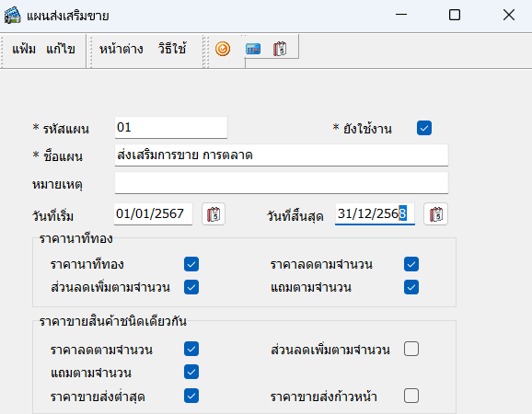Toggle ราคาขายส่งต่ำสุด checkbox
The height and width of the screenshot is (414, 532).
point(191,396)
